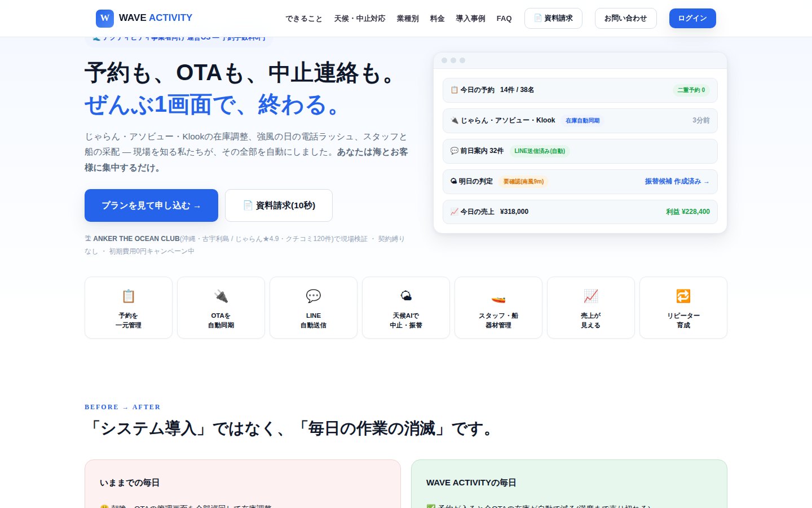Click the いままでの毎日 card heading
Image resolution: width=812 pixels, height=508 pixels.
point(130,483)
